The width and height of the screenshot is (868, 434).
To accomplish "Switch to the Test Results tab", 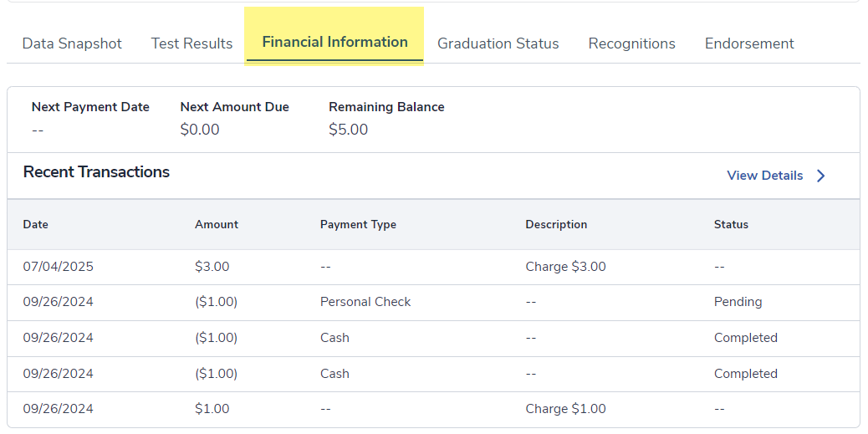I will pos(191,43).
